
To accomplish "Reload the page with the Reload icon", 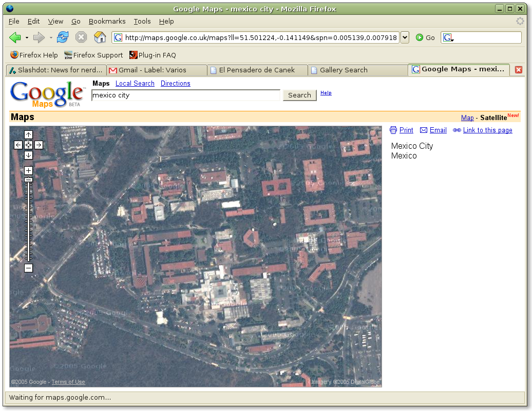I will (x=63, y=37).
